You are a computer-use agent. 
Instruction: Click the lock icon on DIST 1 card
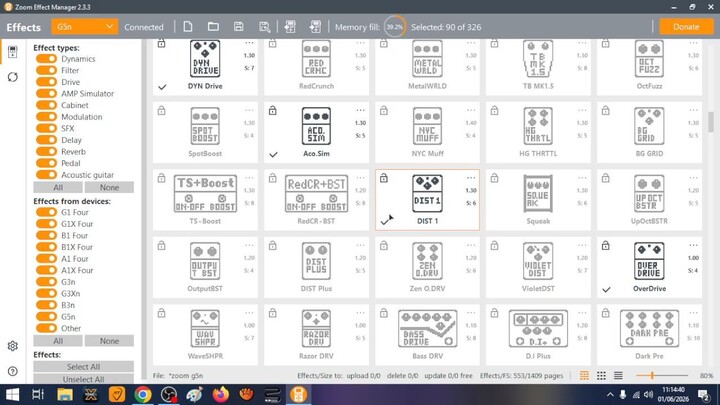click(x=384, y=178)
